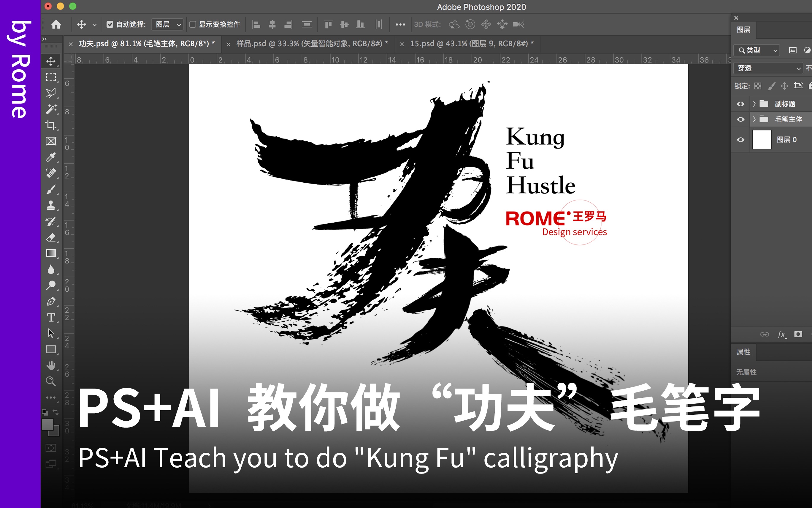Select 图层 0 layer thumbnail
The image size is (812, 508).
762,140
